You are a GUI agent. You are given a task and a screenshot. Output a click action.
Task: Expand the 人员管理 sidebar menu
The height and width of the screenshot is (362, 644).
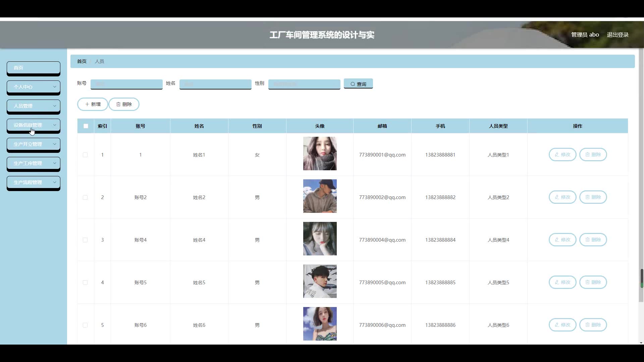click(34, 106)
